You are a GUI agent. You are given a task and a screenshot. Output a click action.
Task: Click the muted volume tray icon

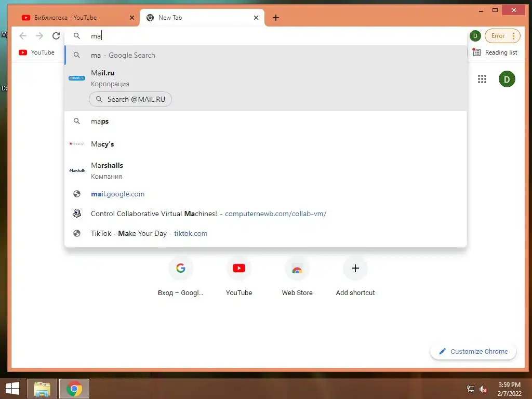coord(483,389)
